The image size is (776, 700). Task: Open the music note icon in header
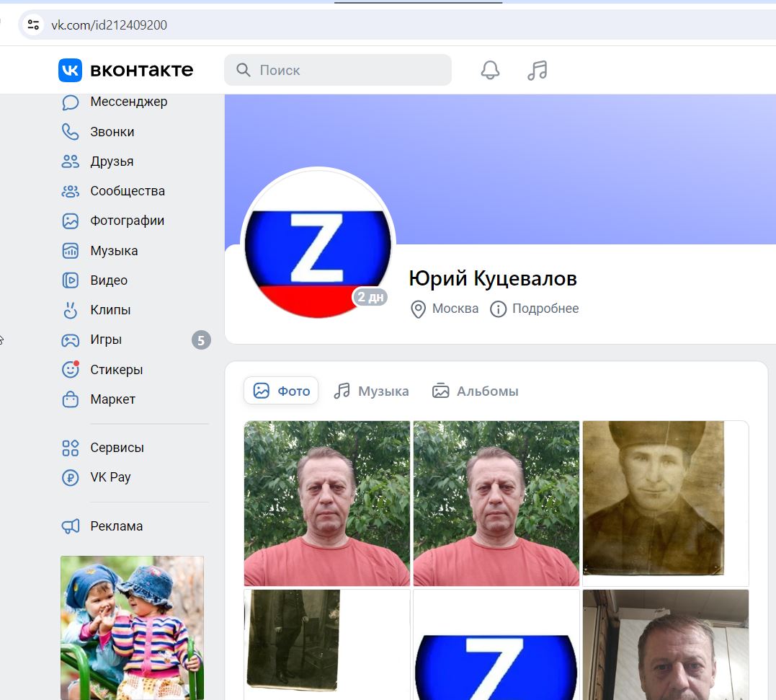point(537,71)
